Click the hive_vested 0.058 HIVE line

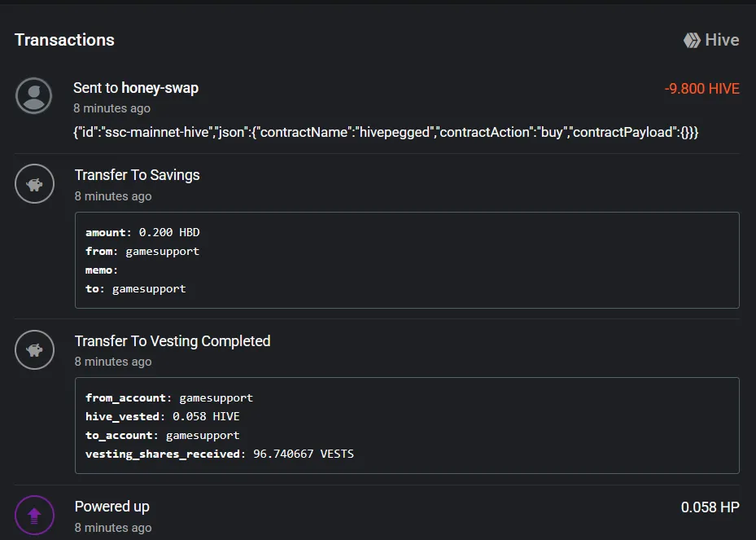(x=163, y=416)
